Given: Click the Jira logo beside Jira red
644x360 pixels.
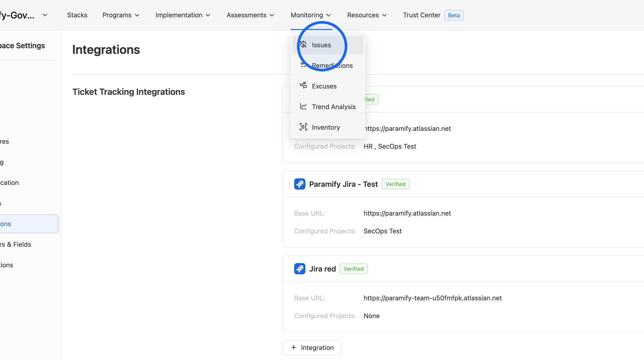Looking at the screenshot, I should coord(300,269).
